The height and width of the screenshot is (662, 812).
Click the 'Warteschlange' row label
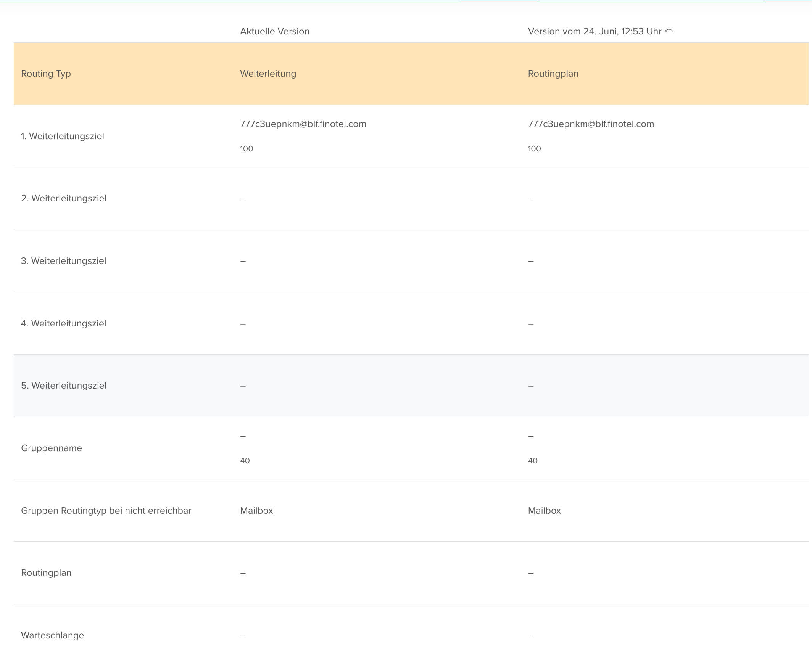(x=52, y=635)
